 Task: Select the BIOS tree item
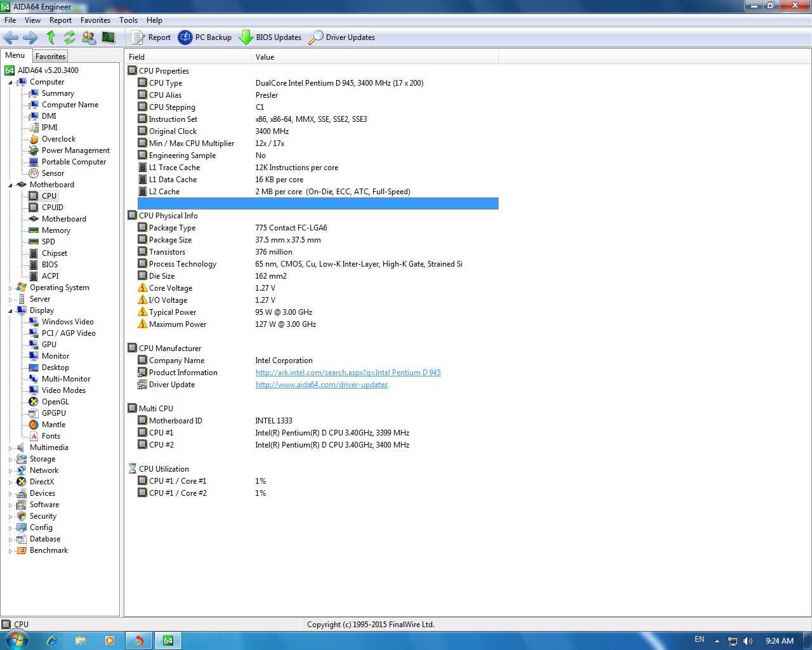[x=49, y=265]
